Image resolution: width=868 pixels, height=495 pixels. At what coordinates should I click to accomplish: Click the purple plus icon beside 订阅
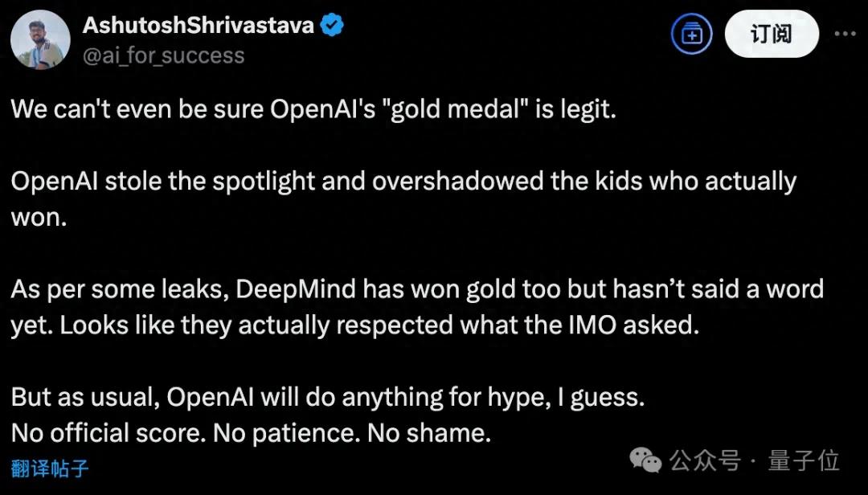click(x=692, y=34)
